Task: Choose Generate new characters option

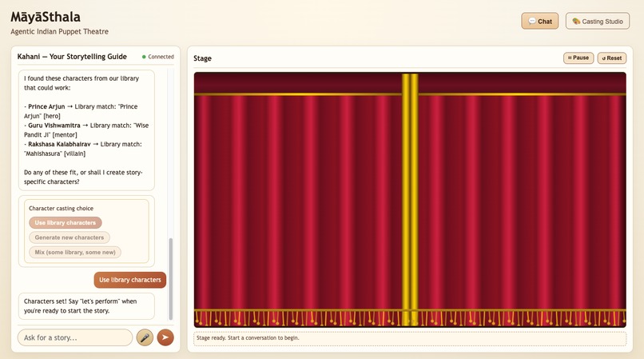Action: point(70,237)
